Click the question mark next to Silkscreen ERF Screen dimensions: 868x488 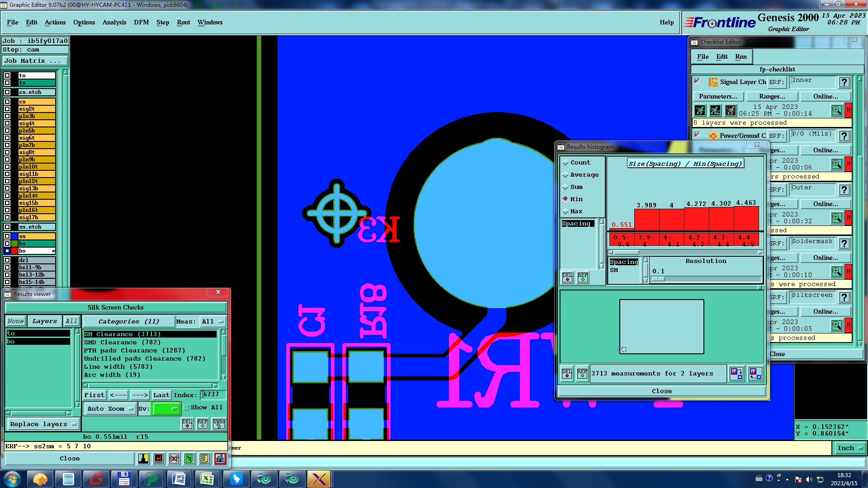pos(844,297)
